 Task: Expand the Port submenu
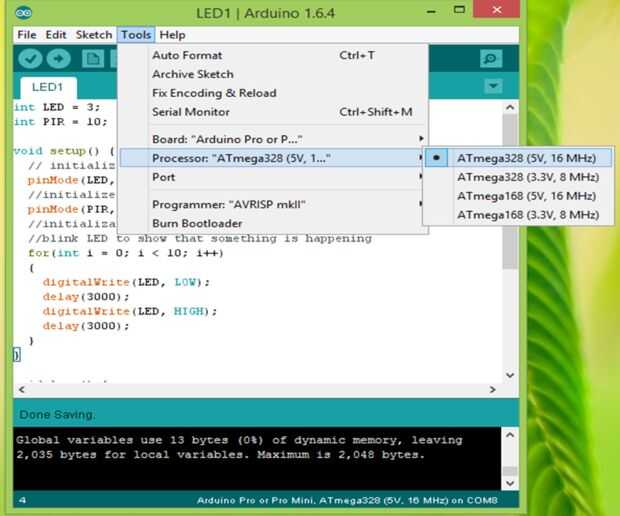(x=273, y=177)
